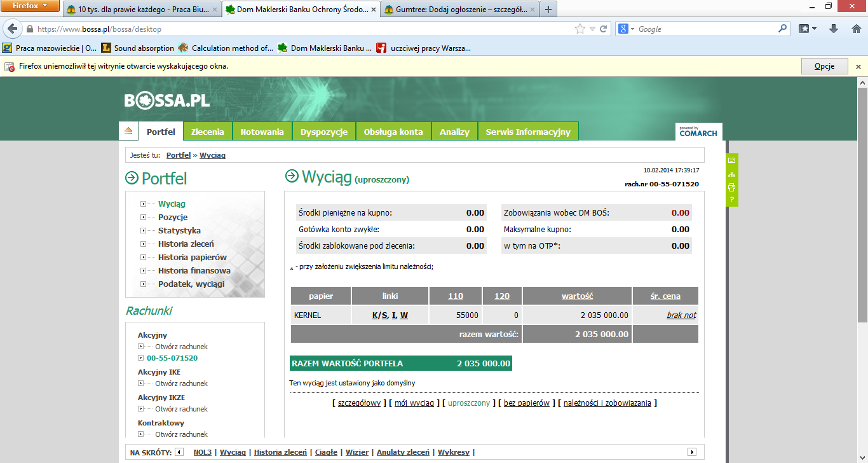Viewport: 868px width, 463px height.
Task: Click the szczegółowy statement view link
Action: 359,403
